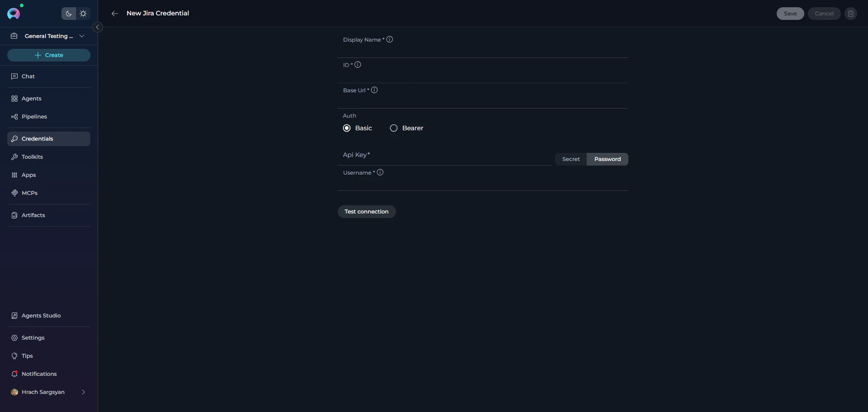This screenshot has height=412, width=868.
Task: Open Agents section
Action: pyautogui.click(x=49, y=99)
